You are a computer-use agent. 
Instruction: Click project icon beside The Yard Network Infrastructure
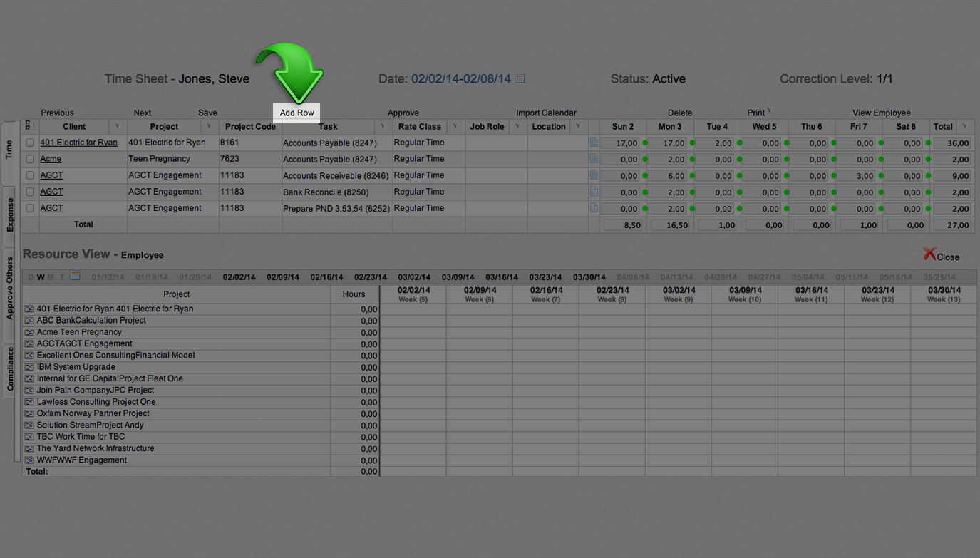click(29, 449)
